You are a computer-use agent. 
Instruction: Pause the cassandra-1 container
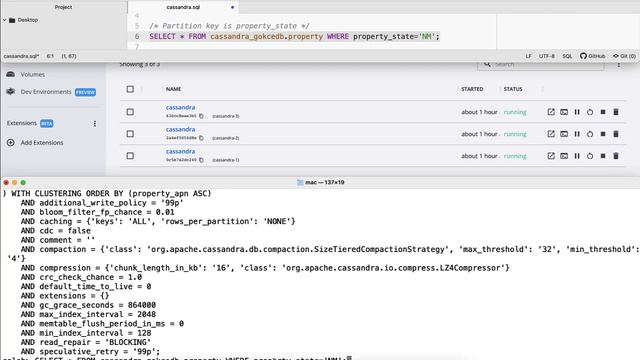(x=577, y=156)
